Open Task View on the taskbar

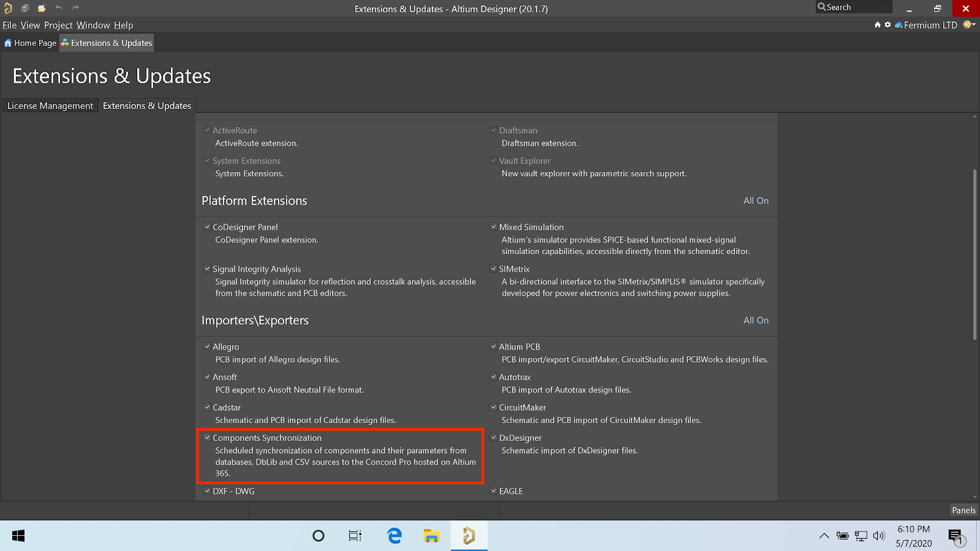coord(355,536)
